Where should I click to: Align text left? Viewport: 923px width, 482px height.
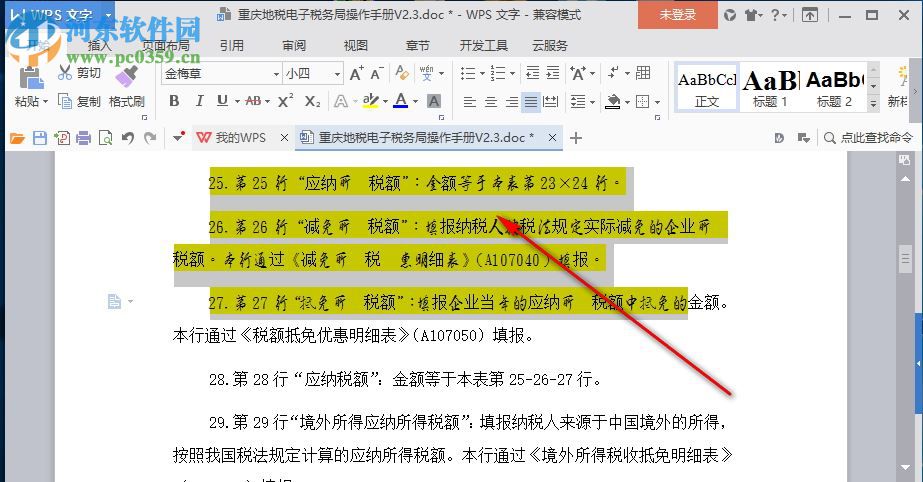tap(469, 102)
